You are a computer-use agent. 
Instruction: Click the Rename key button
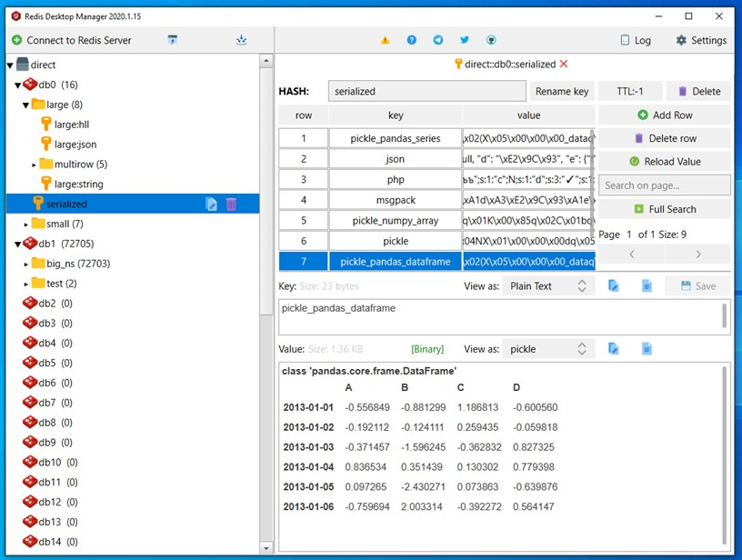click(x=561, y=90)
